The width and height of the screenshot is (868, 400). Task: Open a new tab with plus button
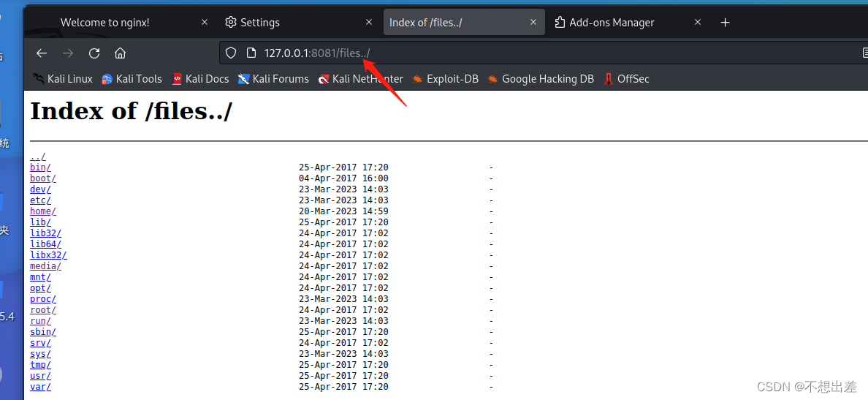pyautogui.click(x=726, y=22)
